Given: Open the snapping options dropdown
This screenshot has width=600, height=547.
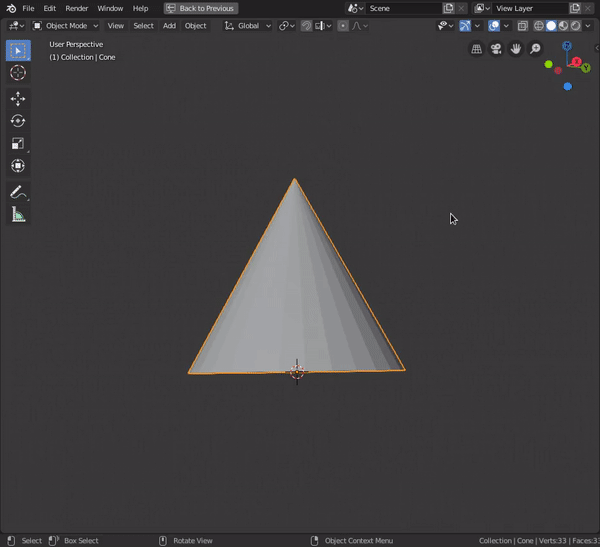Looking at the screenshot, I should (x=323, y=26).
